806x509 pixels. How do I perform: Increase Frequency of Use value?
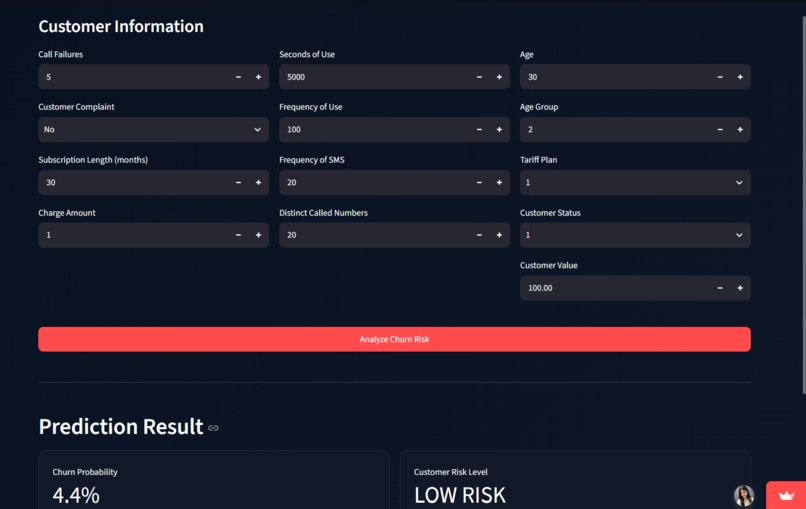tap(499, 130)
